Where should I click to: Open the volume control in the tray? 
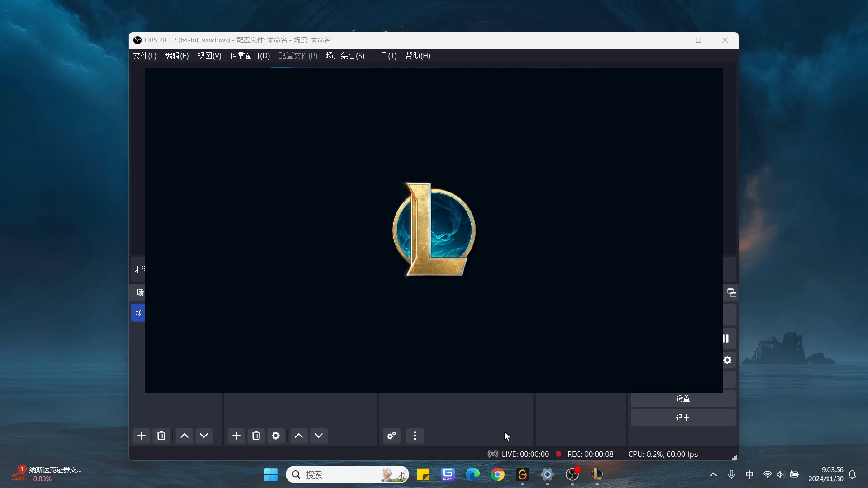tap(780, 474)
